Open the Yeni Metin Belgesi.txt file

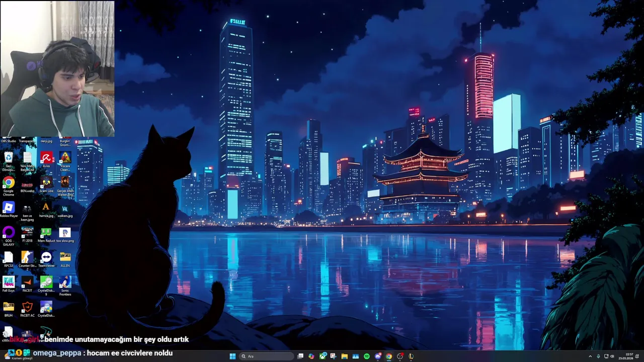coord(27,161)
